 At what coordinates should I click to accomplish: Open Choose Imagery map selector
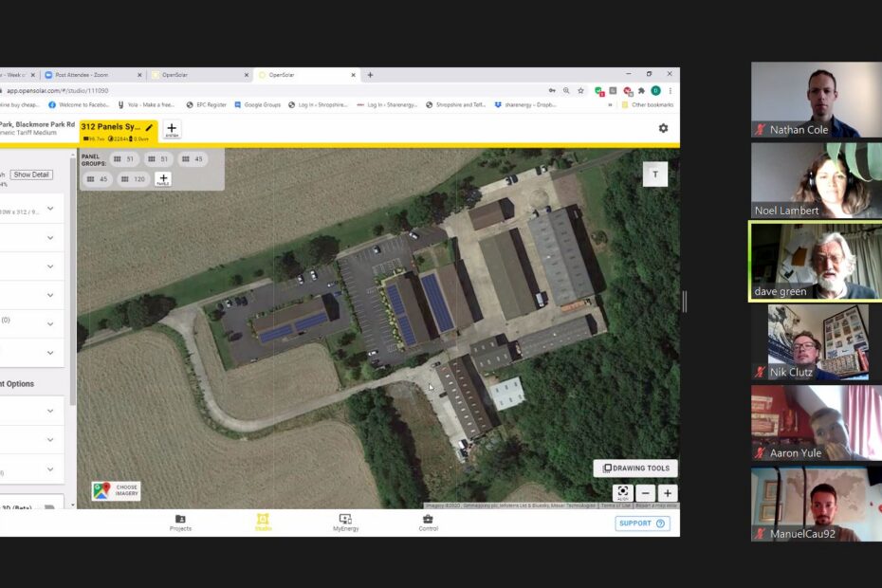[116, 491]
